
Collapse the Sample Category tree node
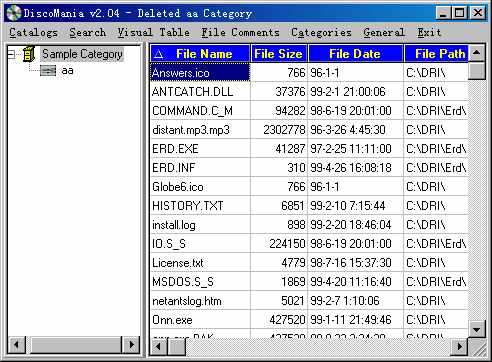12,54
